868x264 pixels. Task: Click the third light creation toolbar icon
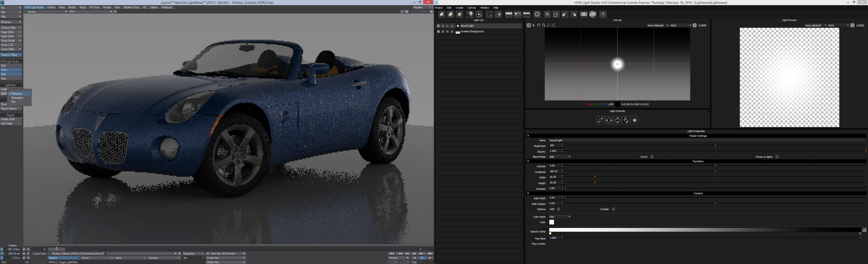pyautogui.click(x=459, y=14)
